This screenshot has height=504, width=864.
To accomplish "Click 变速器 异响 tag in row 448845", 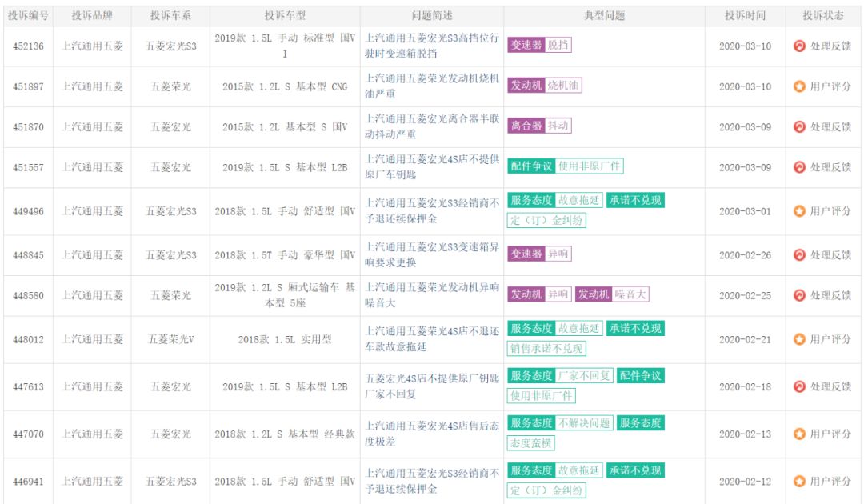I will click(539, 254).
